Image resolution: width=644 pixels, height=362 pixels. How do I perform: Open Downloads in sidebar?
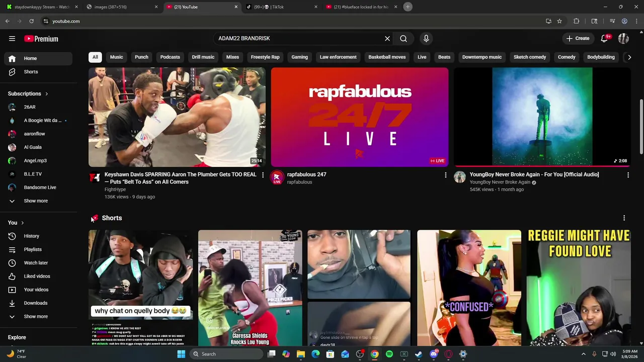pyautogui.click(x=38, y=303)
